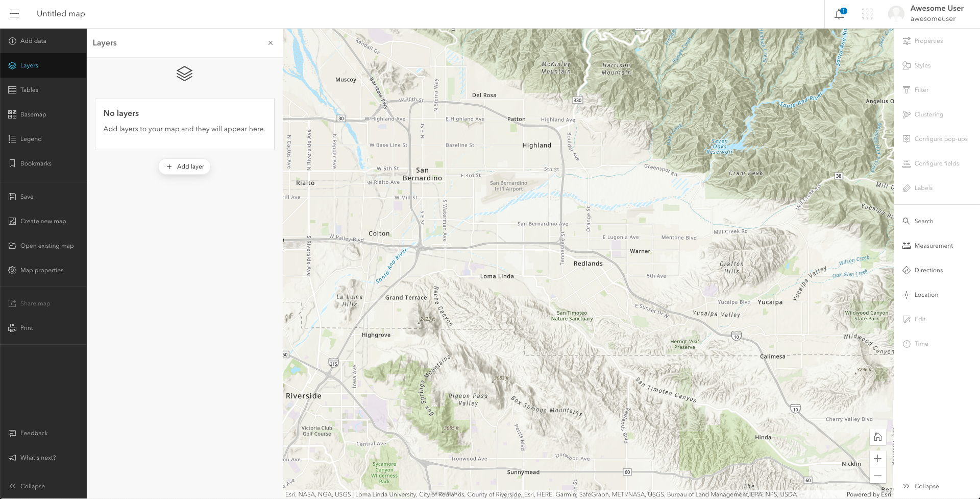Open the Bookmarks panel
The image size is (980, 499).
pos(36,163)
